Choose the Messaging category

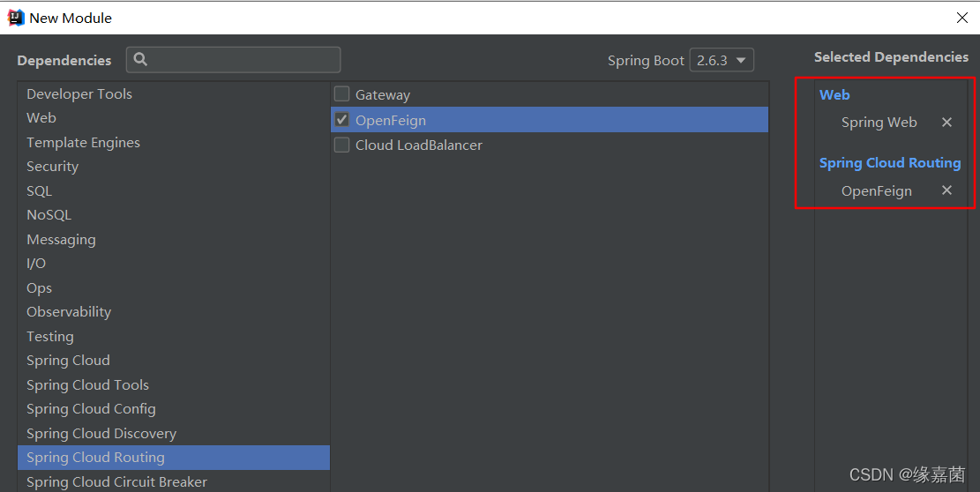point(174,239)
